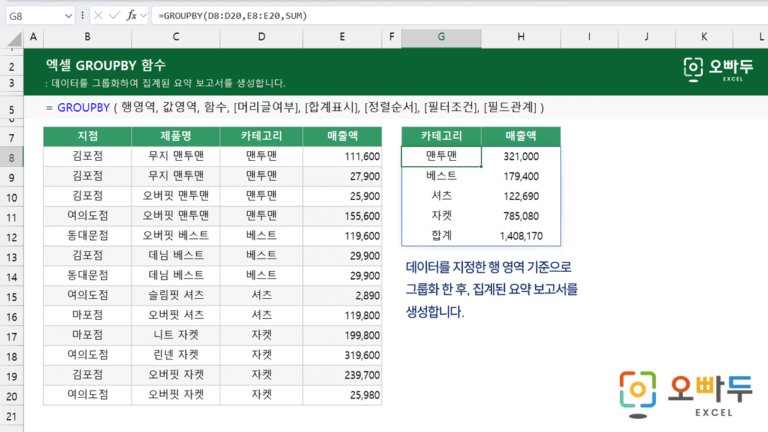Click the 제품명 table header cell
768x432 pixels.
176,136
